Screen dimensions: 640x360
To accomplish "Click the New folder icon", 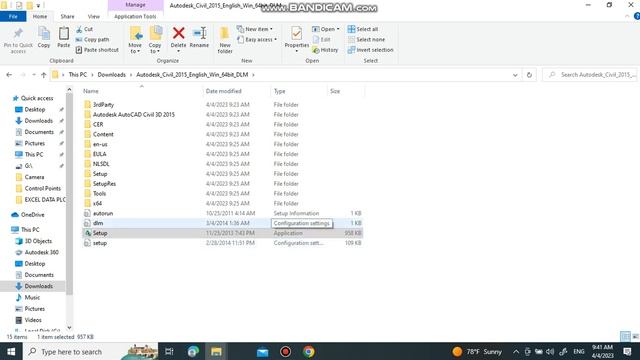I will [224, 33].
